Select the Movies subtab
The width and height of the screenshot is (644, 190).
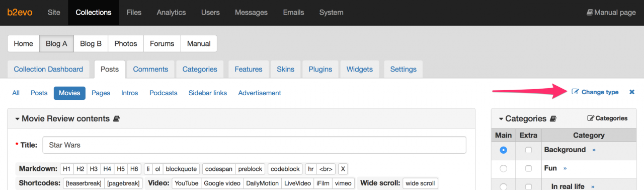(69, 93)
